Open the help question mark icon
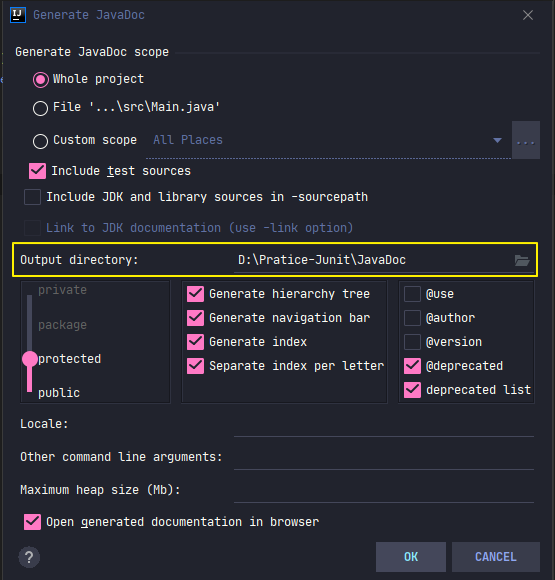555x580 pixels. 29,557
